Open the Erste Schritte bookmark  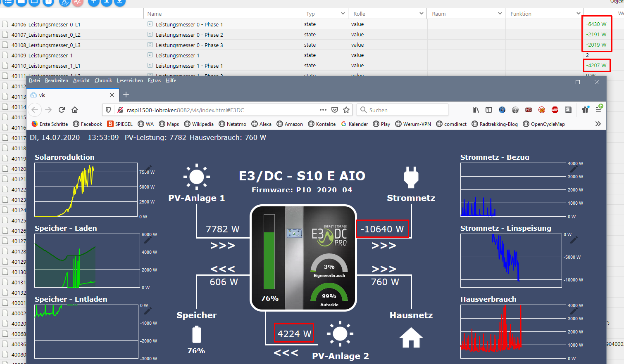50,124
